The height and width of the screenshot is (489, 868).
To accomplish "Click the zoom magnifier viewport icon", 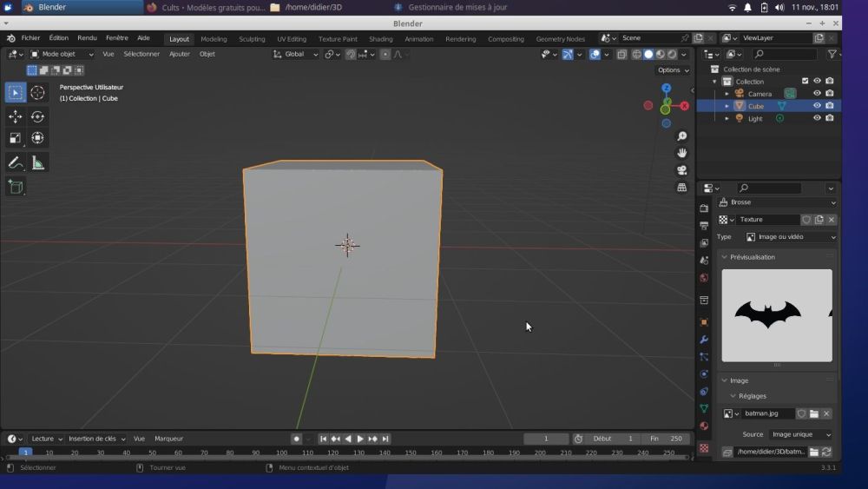I will (x=682, y=136).
